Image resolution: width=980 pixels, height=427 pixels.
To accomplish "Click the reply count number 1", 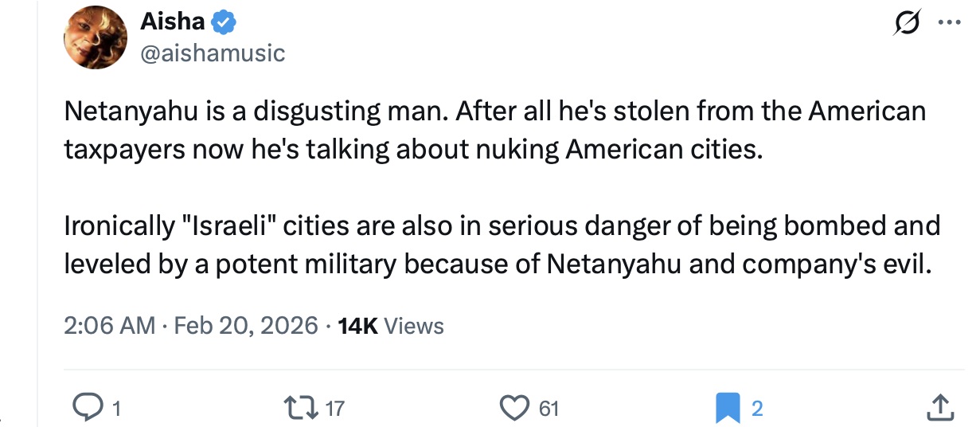I will pos(116,409).
